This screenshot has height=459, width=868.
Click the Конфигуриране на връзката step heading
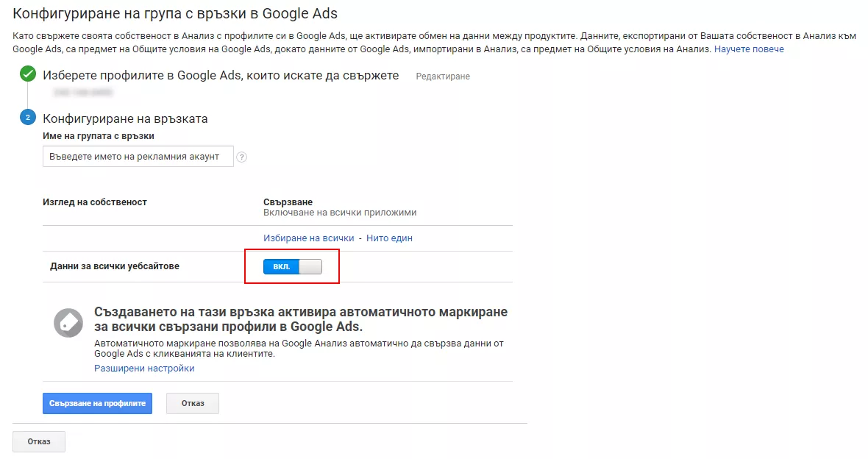tap(125, 118)
